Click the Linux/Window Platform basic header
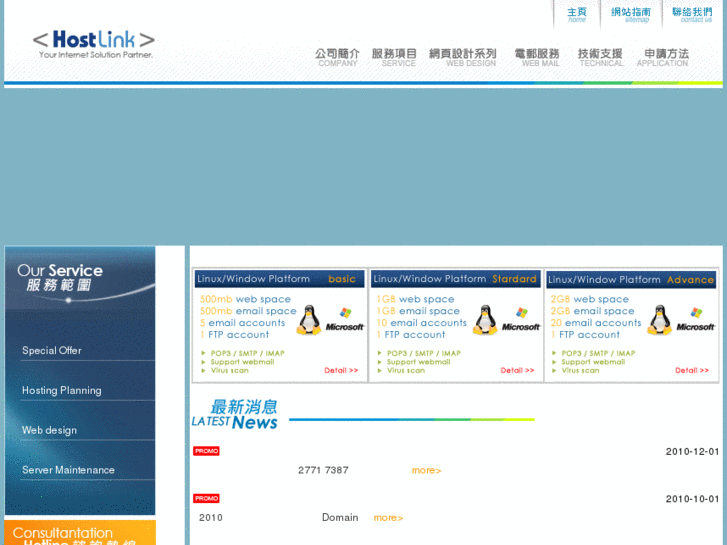The height and width of the screenshot is (545, 727). pyautogui.click(x=280, y=279)
